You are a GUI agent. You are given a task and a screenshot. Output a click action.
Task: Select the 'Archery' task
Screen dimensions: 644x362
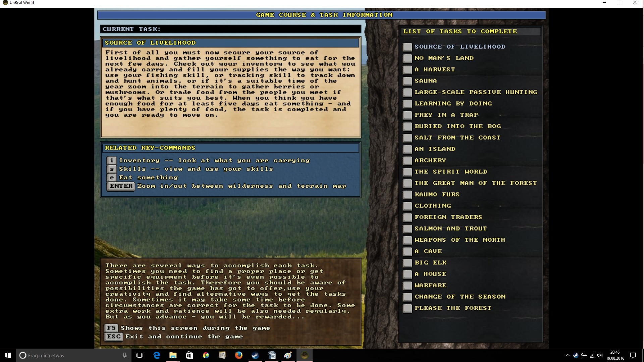[x=430, y=161]
